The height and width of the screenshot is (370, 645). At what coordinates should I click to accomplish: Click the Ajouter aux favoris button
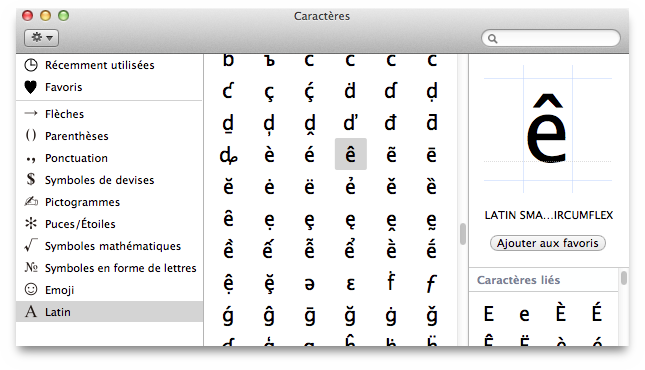tap(548, 243)
